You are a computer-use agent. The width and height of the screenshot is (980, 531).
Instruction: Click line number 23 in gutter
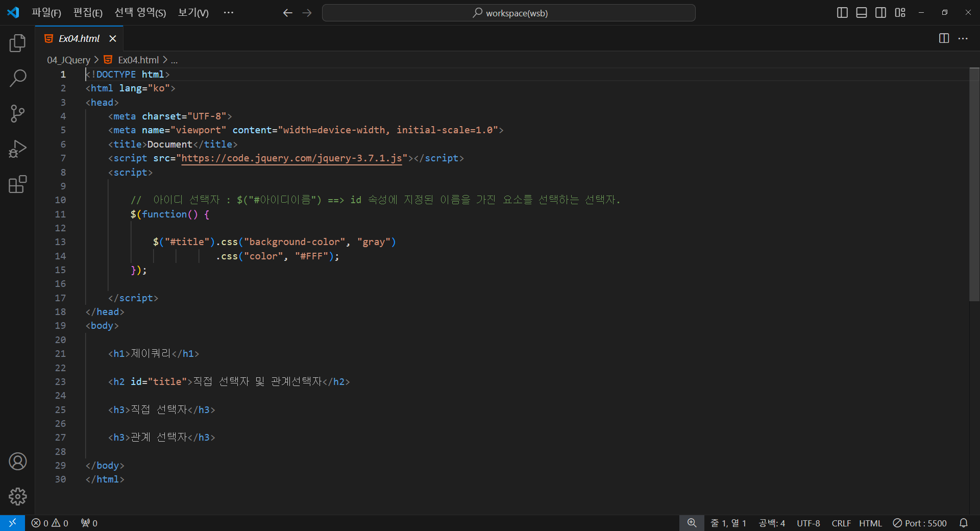(x=60, y=382)
